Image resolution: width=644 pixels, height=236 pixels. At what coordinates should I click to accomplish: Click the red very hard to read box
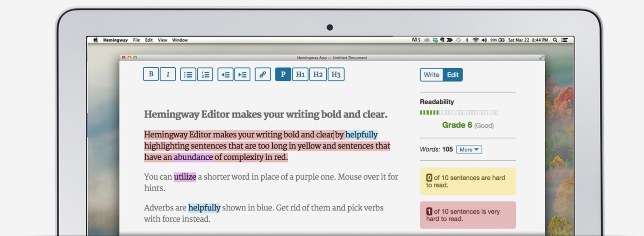(468, 215)
